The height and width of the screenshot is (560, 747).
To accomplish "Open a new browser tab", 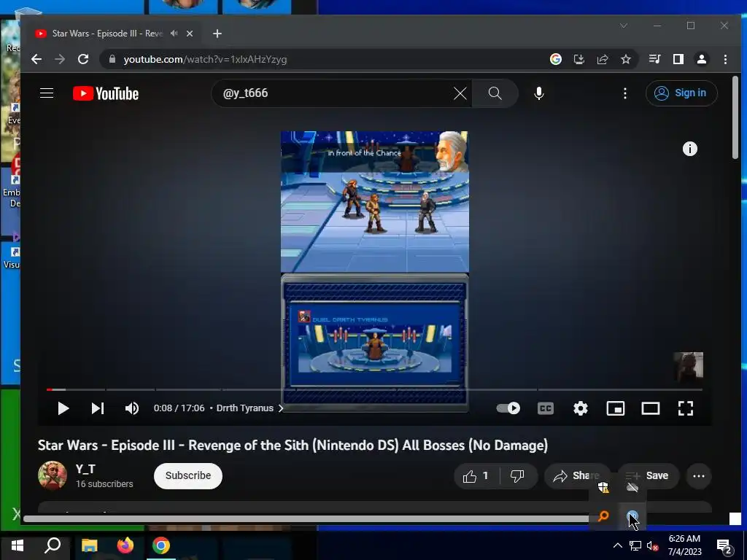I will click(x=217, y=34).
